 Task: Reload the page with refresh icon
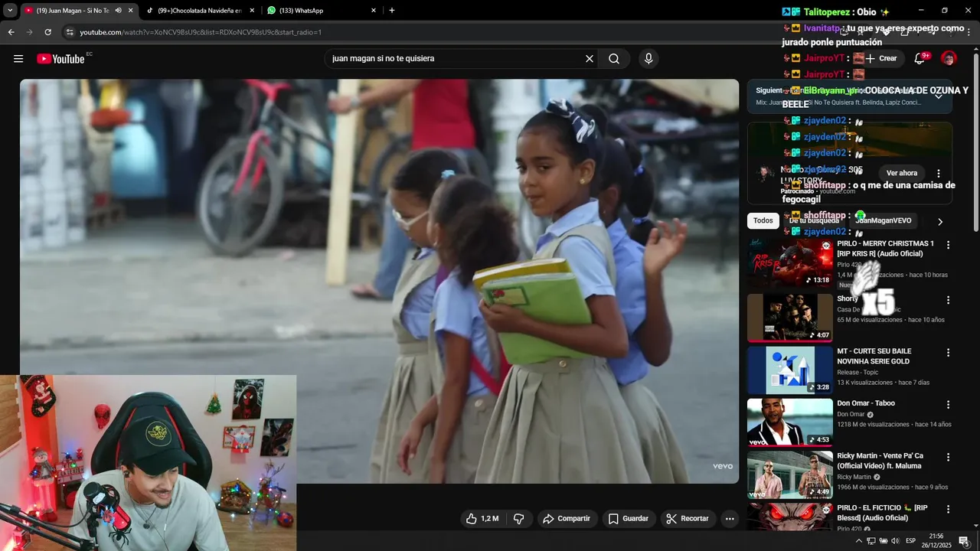(x=47, y=32)
